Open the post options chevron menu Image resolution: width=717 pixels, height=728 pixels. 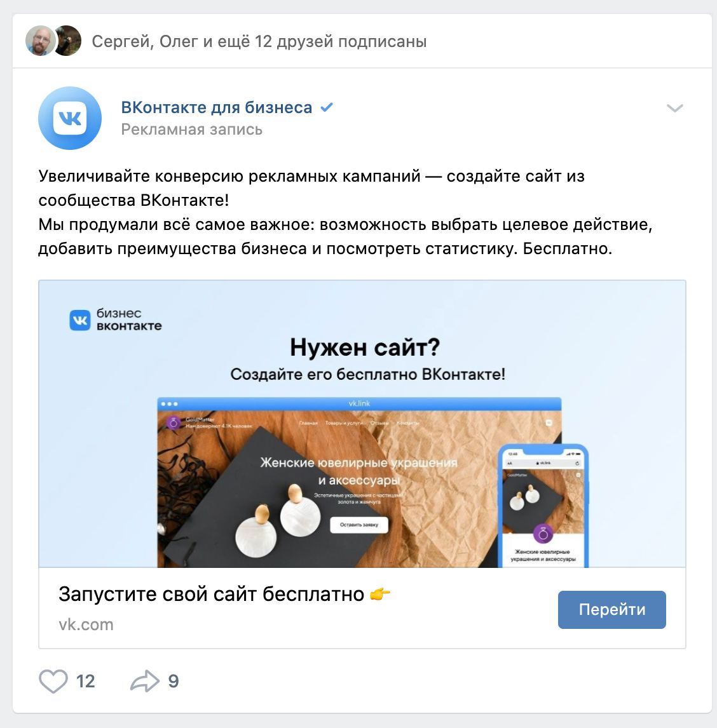pos(674,108)
